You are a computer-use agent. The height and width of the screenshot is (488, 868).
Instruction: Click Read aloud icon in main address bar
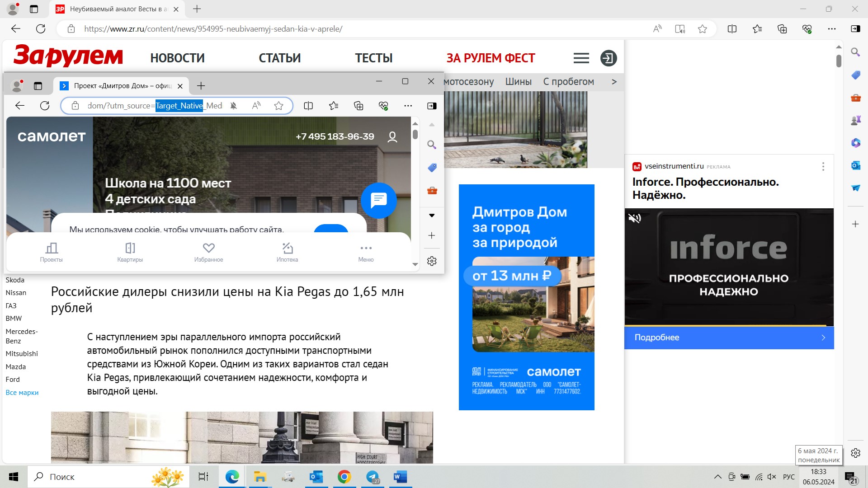pos(657,29)
